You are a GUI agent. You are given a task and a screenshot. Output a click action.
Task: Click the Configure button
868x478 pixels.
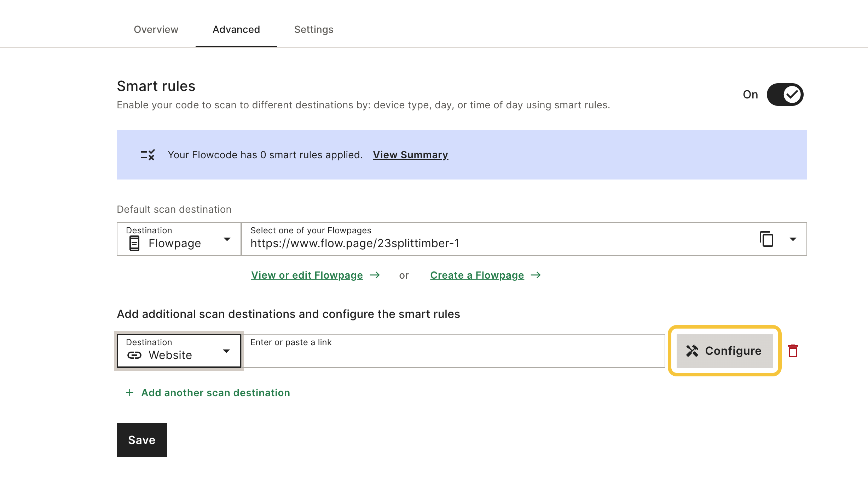point(724,351)
